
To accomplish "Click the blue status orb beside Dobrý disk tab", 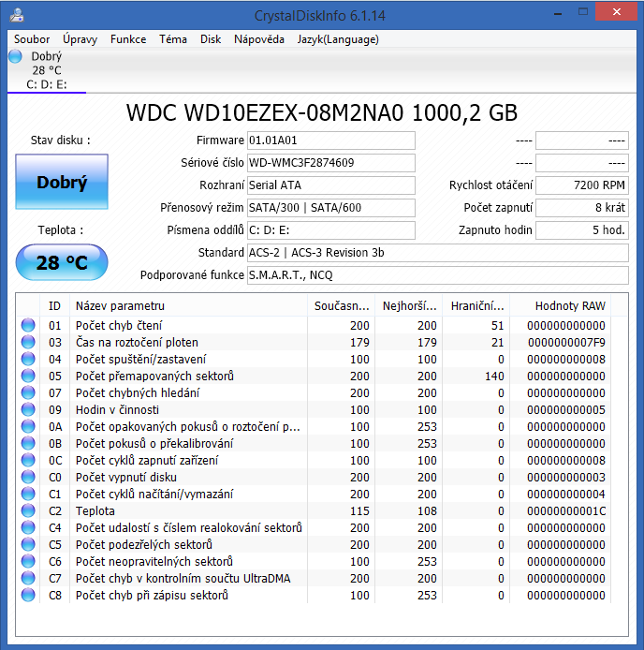I will [x=15, y=56].
